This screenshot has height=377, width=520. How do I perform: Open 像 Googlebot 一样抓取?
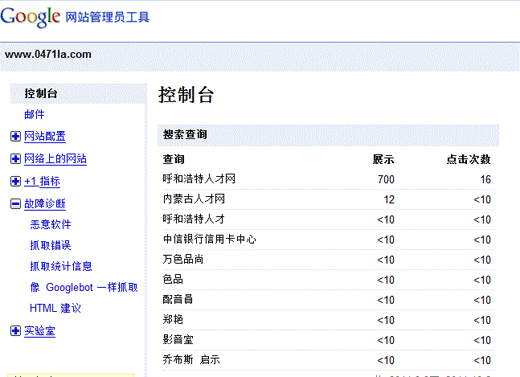tap(84, 287)
